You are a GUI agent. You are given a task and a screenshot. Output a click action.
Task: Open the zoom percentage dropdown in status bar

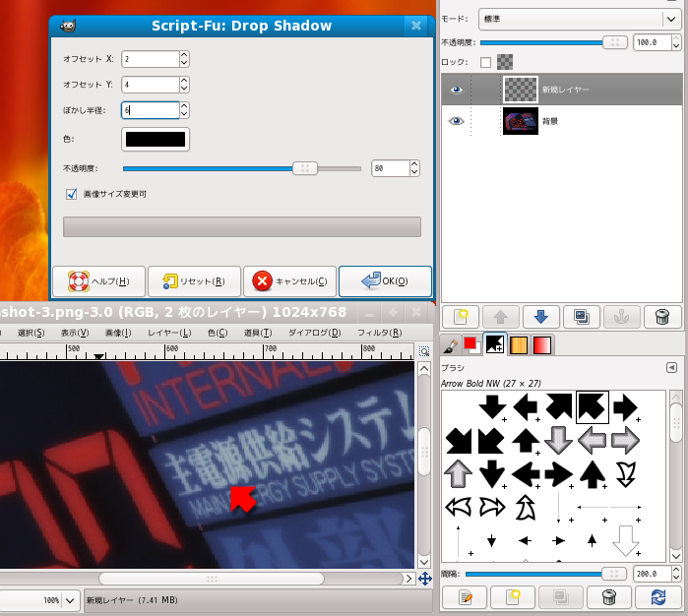tap(71, 599)
